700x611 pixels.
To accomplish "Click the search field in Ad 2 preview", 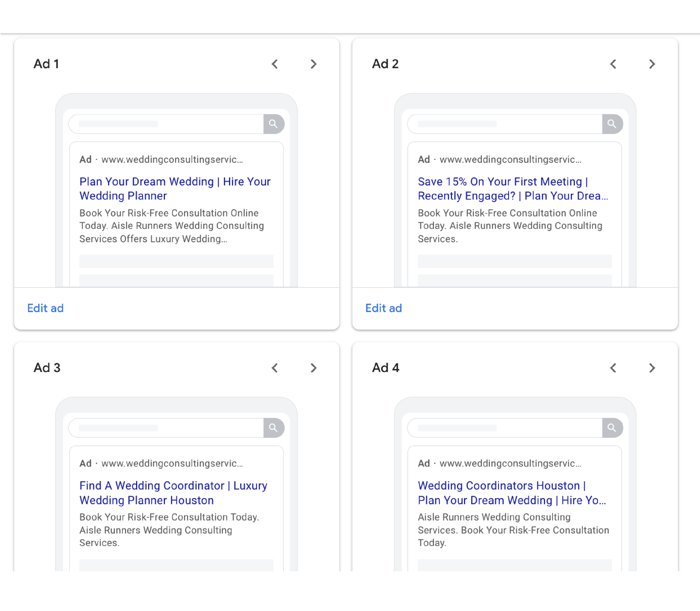I will (x=505, y=124).
